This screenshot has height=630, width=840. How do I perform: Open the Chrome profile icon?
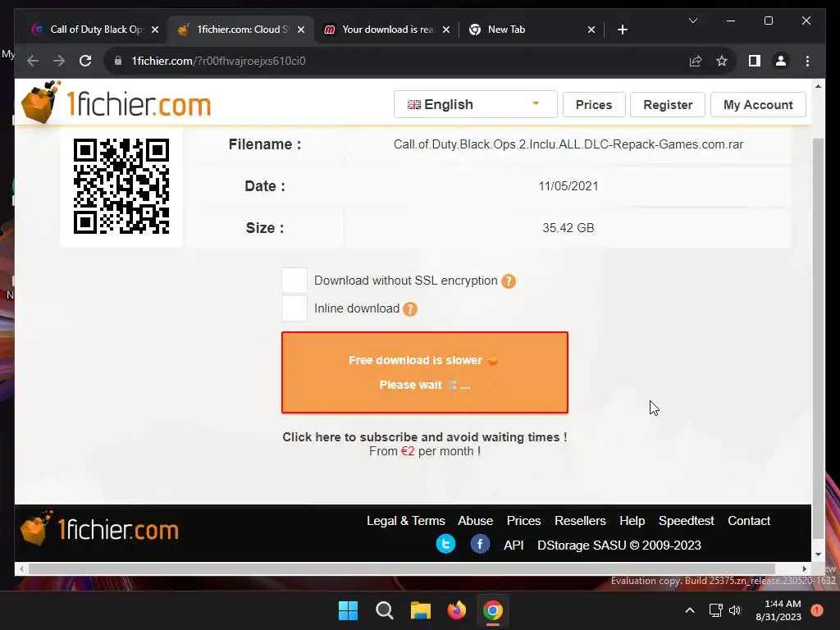[x=781, y=61]
